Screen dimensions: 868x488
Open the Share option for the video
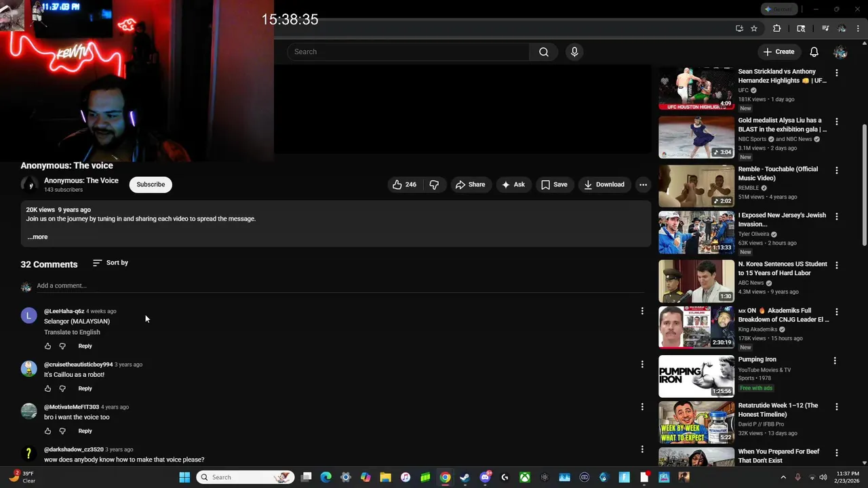[x=470, y=184]
